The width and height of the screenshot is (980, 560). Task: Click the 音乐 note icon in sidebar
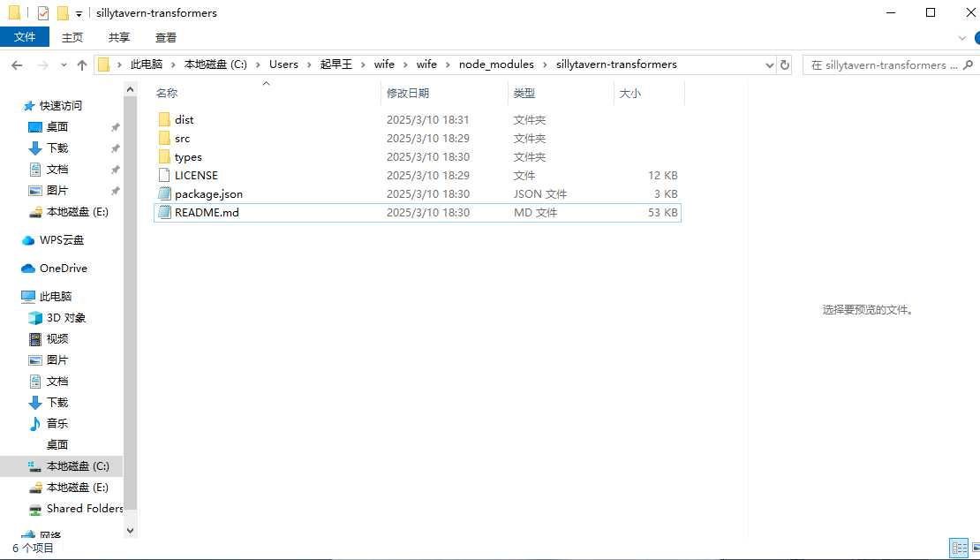click(x=35, y=423)
